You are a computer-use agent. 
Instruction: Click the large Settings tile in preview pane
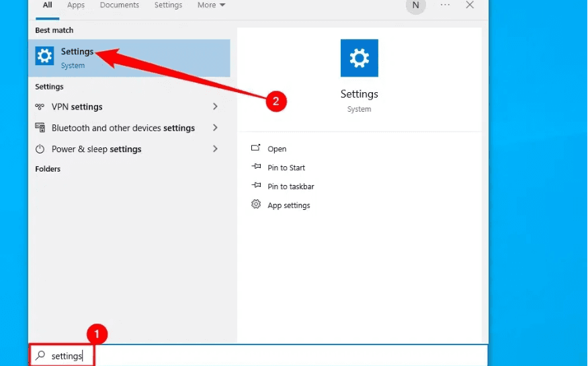(x=359, y=58)
